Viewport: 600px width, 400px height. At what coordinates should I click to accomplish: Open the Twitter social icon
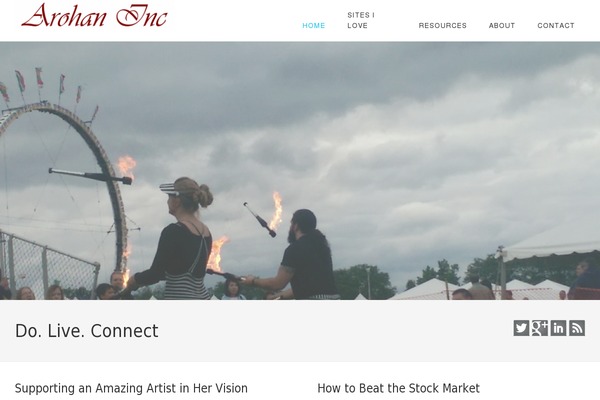click(521, 328)
